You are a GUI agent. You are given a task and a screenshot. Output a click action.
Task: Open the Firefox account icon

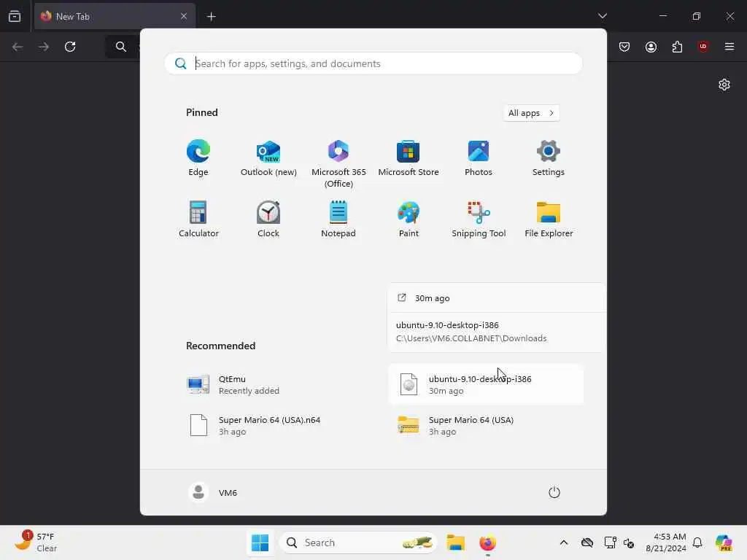click(x=651, y=47)
